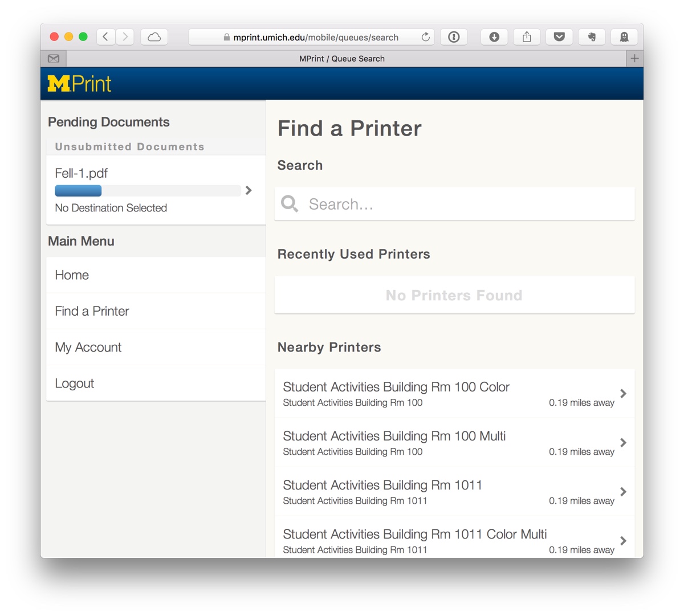Click the Evernote elephant icon
The width and height of the screenshot is (684, 616).
coord(592,37)
